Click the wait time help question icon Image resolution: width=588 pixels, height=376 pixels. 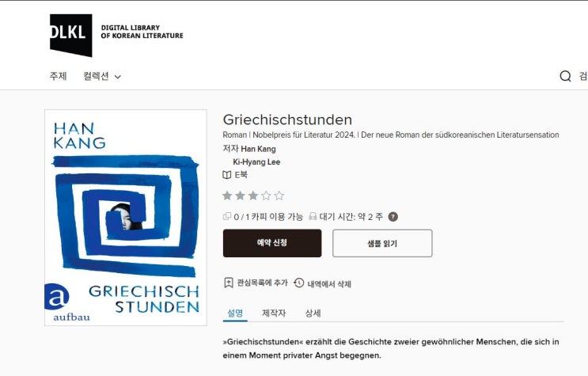tap(393, 217)
